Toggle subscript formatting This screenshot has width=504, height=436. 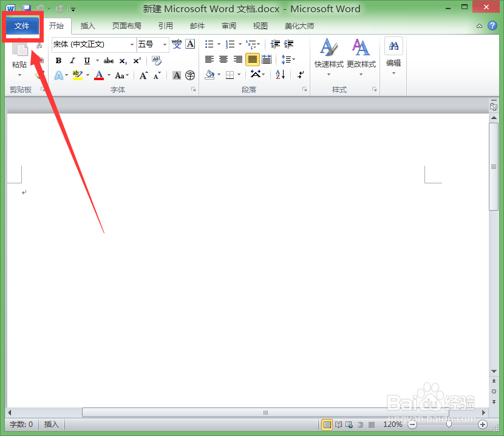coord(123,61)
